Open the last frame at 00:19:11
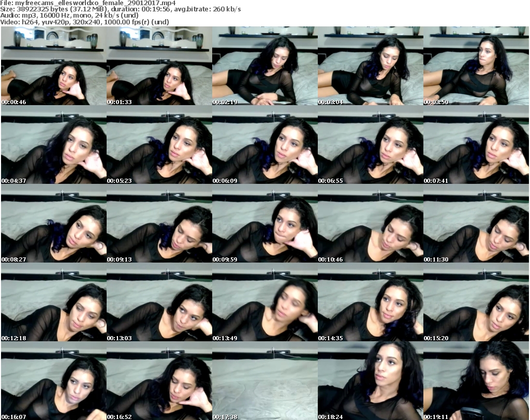The width and height of the screenshot is (530, 420). (476, 381)
